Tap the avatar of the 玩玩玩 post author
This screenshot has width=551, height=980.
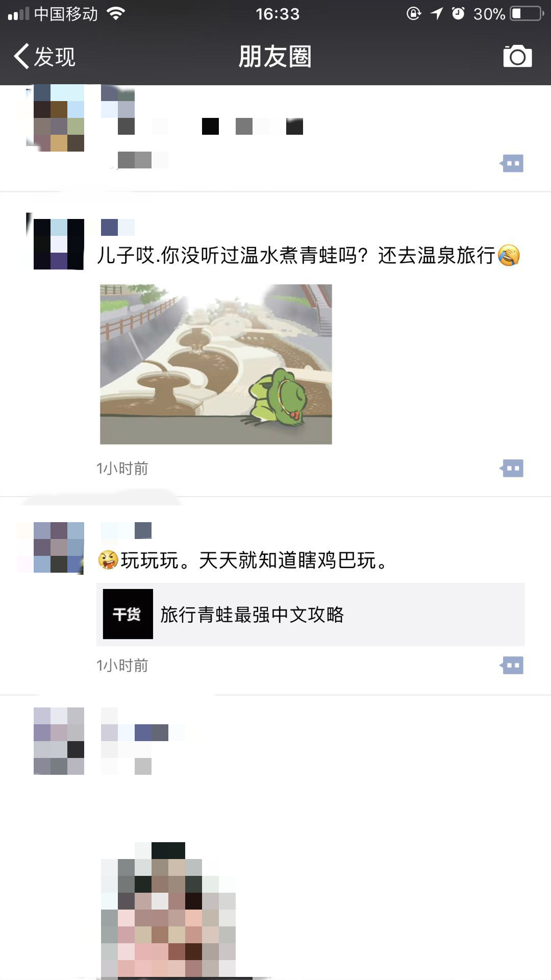coord(59,548)
